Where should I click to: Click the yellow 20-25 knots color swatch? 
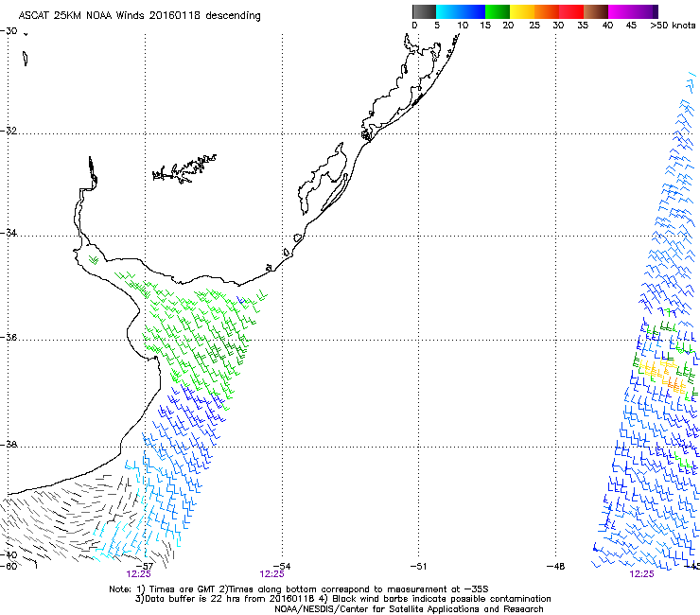[522, 11]
